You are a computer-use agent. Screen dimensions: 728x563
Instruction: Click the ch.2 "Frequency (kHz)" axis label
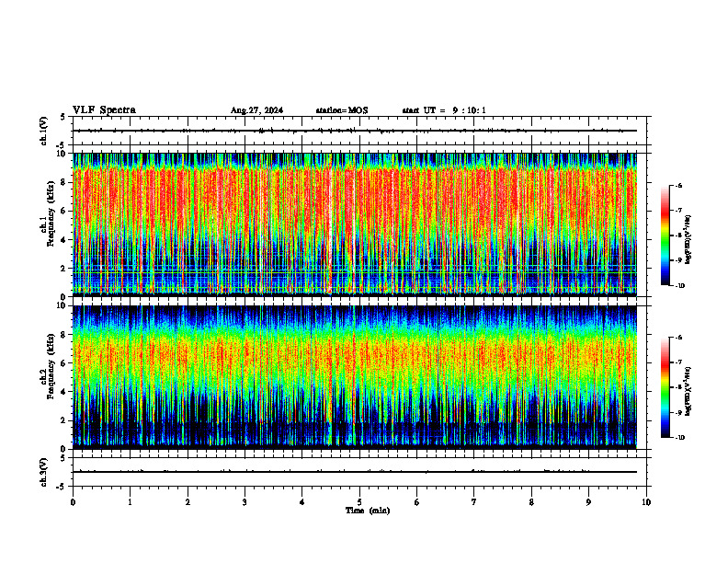[51, 366]
